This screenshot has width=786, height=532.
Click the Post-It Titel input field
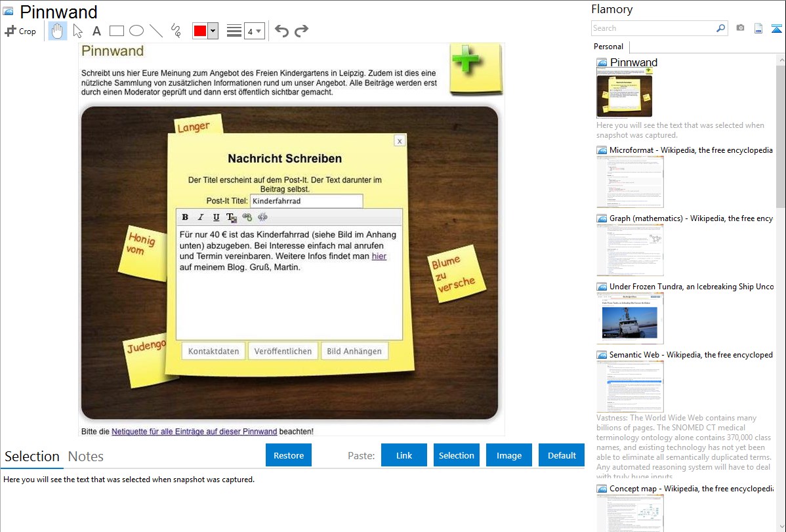(x=306, y=201)
